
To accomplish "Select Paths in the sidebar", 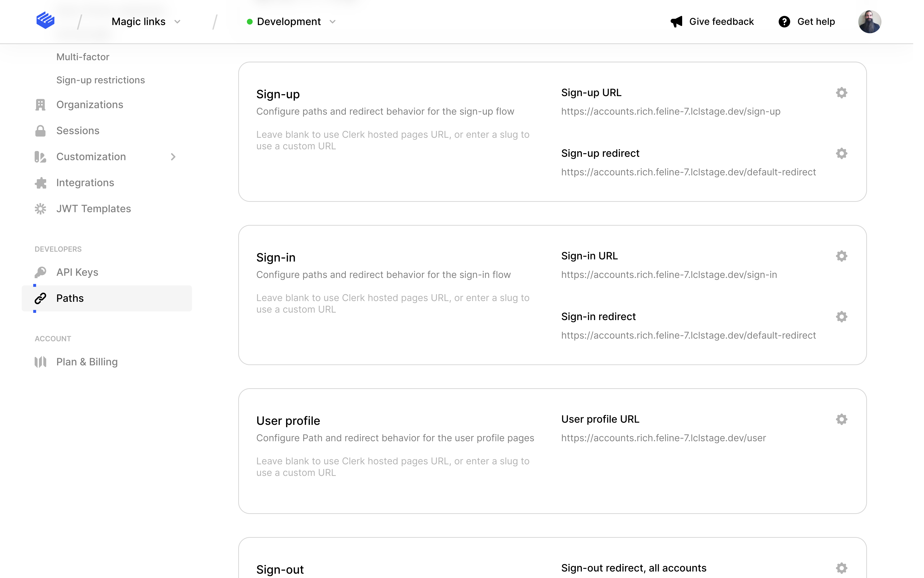I will tap(107, 298).
